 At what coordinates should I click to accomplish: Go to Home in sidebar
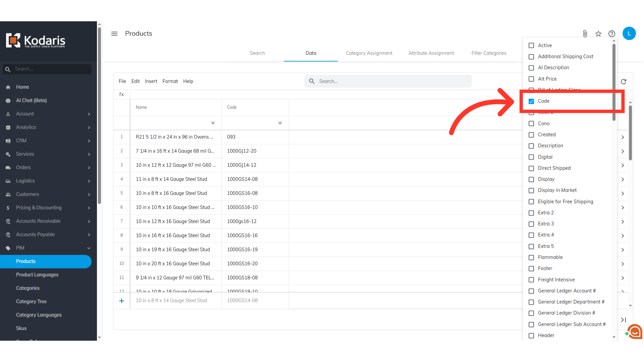click(x=22, y=87)
